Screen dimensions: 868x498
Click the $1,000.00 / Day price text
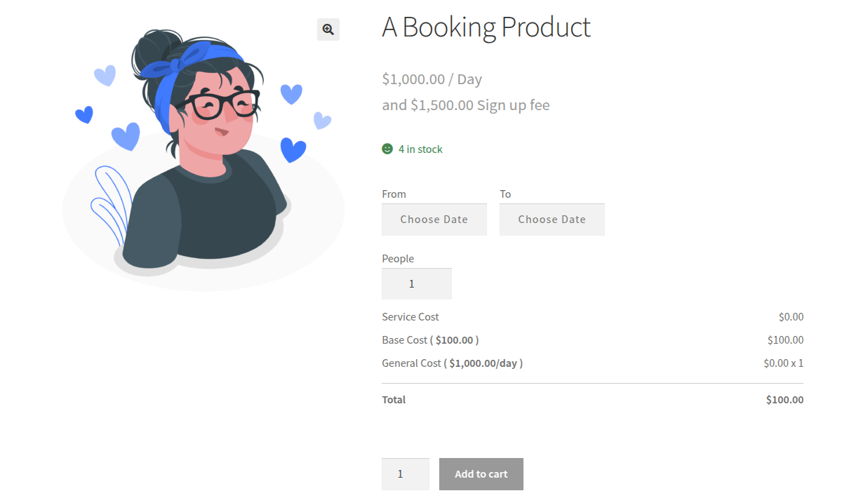(x=432, y=79)
